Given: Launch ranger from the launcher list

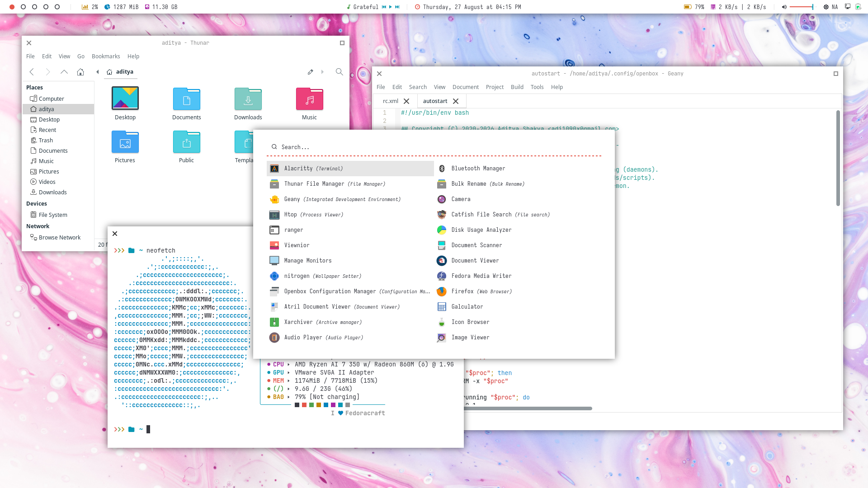Looking at the screenshot, I should [350, 230].
